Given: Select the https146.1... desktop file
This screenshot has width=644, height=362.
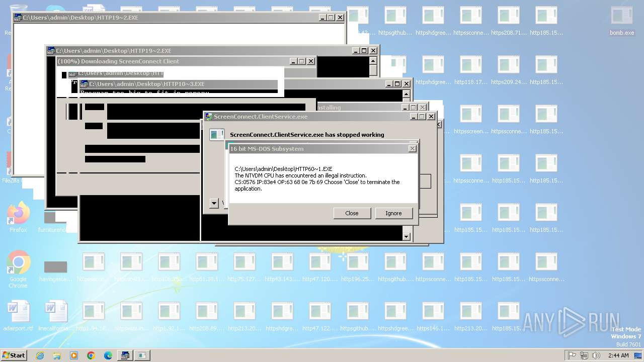Looking at the screenshot, I should tap(433, 317).
